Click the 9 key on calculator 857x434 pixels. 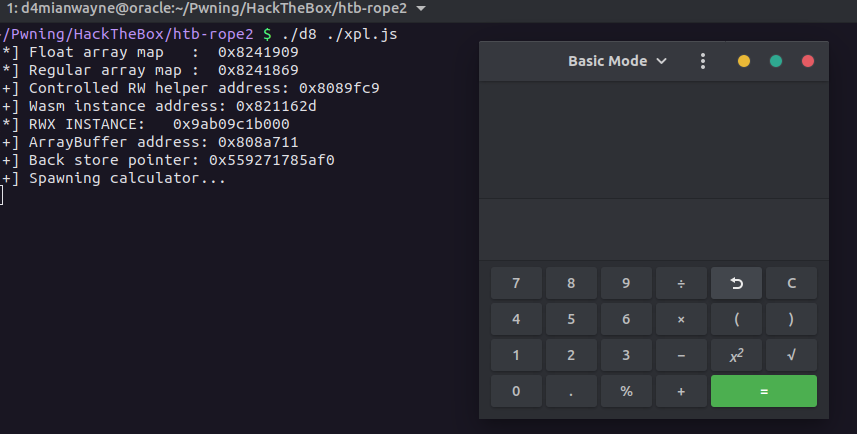[x=626, y=283]
